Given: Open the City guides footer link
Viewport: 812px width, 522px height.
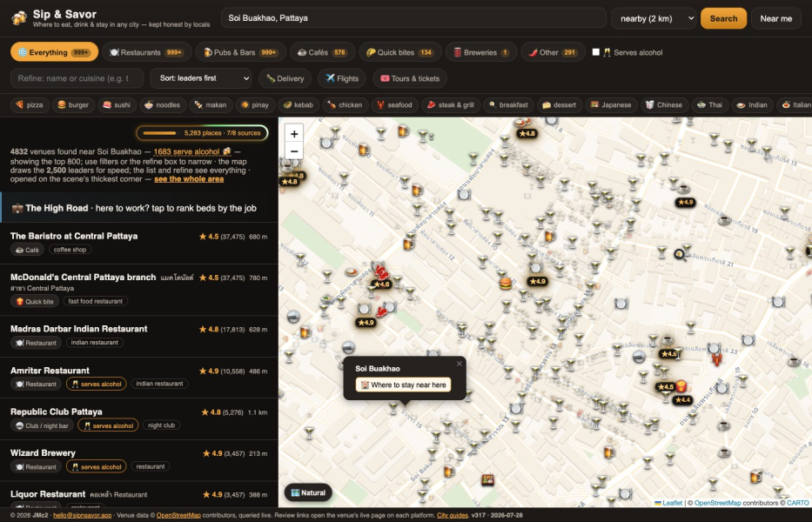Looking at the screenshot, I should coord(453,515).
